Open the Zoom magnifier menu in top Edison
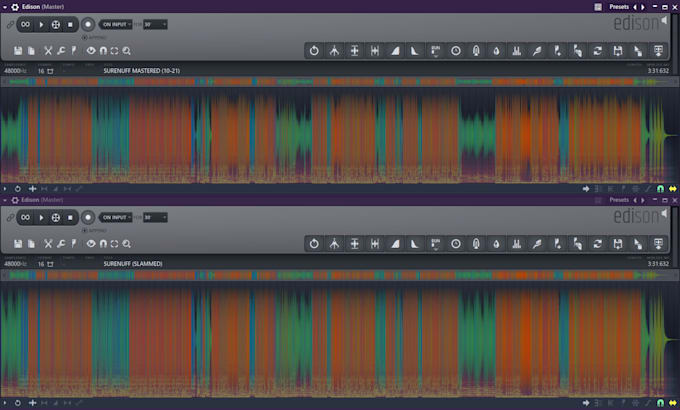Screen dimensions: 680x410 [126, 51]
